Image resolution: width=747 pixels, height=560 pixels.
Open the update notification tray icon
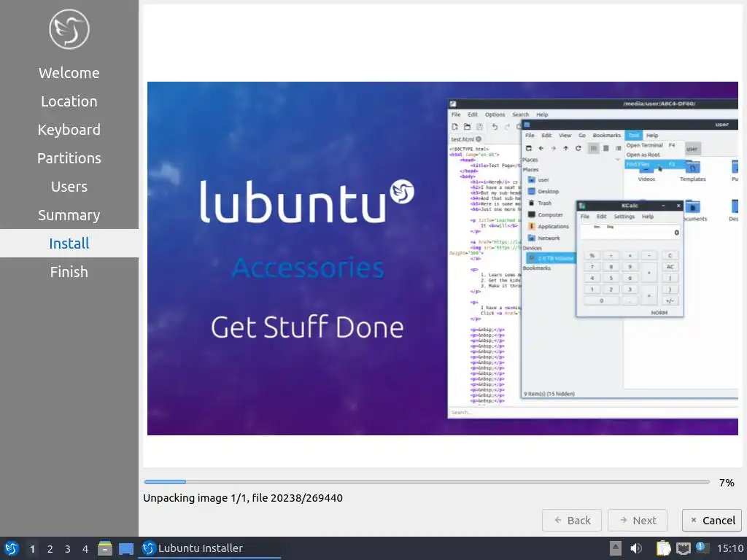(703, 548)
